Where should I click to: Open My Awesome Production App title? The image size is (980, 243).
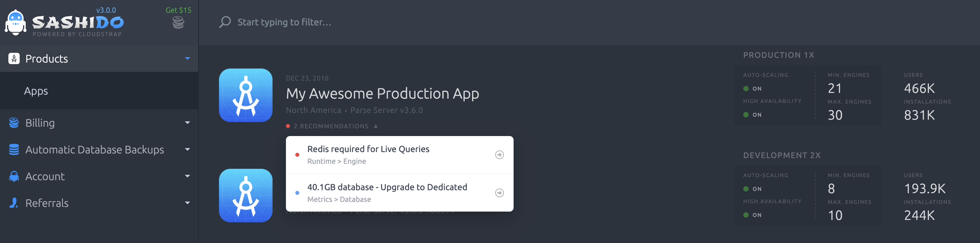pos(382,94)
